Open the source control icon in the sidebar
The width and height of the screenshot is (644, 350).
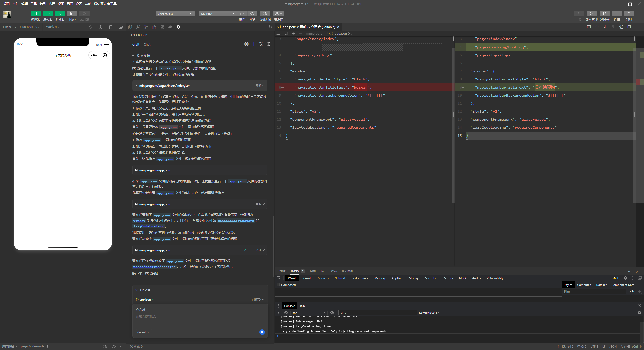coord(146,27)
